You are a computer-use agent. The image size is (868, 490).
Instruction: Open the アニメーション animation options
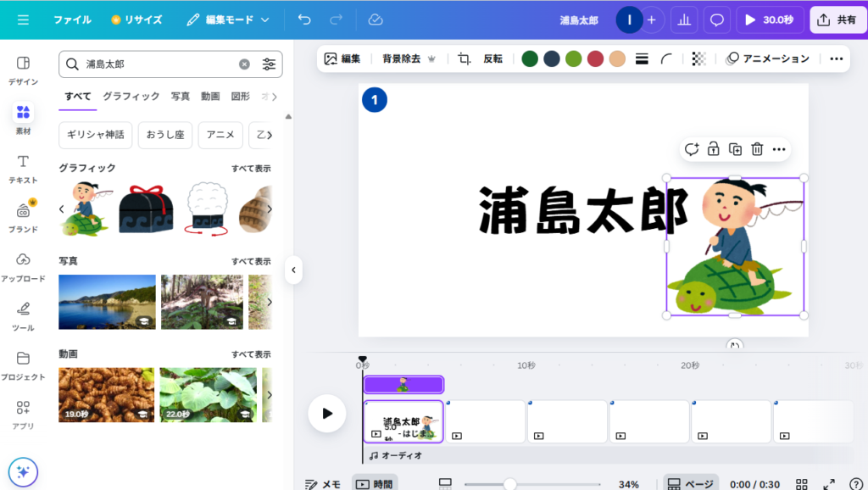click(x=767, y=58)
